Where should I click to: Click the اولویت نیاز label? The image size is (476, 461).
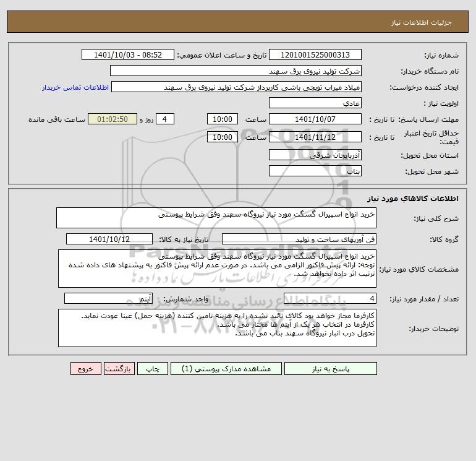[441, 103]
